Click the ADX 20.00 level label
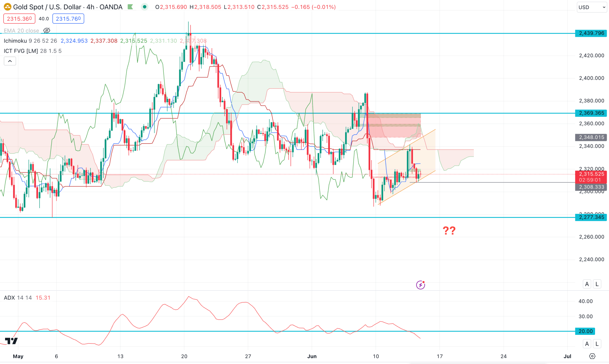 (585, 331)
